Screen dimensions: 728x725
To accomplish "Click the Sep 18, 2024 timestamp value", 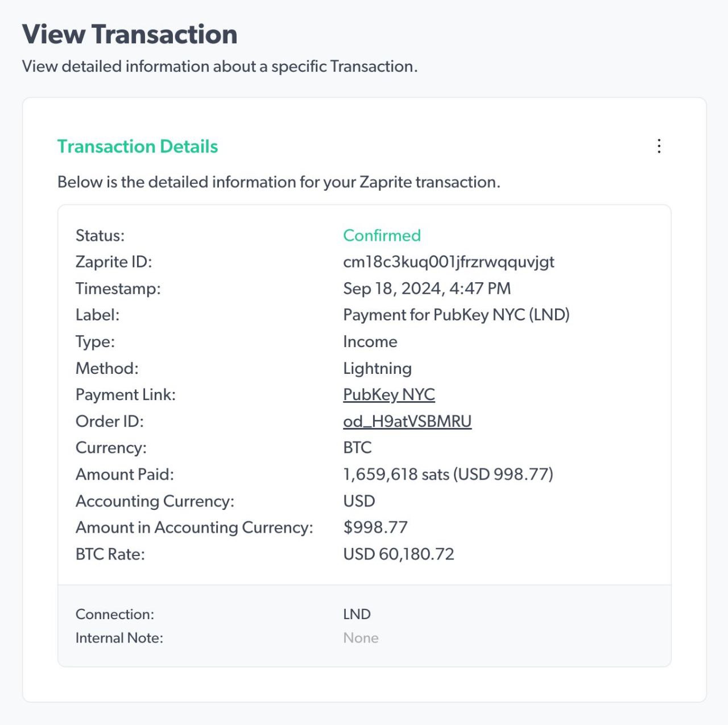I will 427,289.
